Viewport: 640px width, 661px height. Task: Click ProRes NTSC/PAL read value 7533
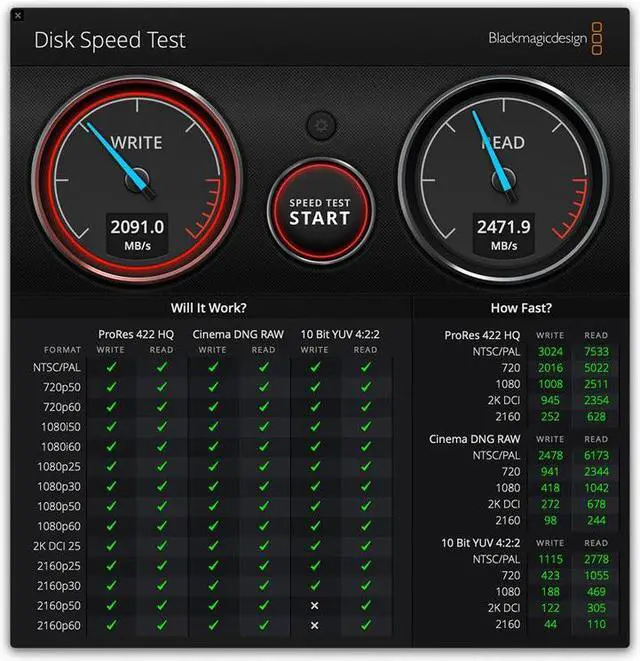(596, 352)
